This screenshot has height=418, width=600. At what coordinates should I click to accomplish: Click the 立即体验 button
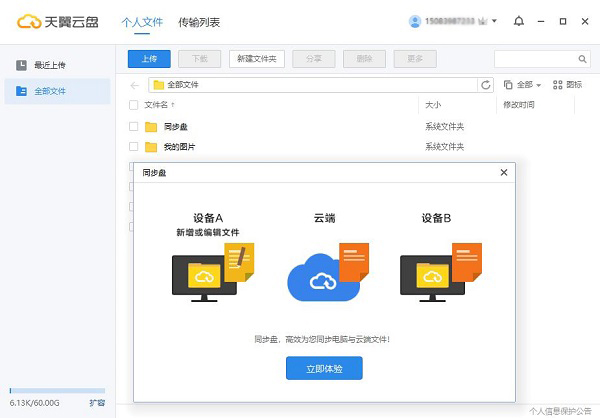pyautogui.click(x=324, y=368)
